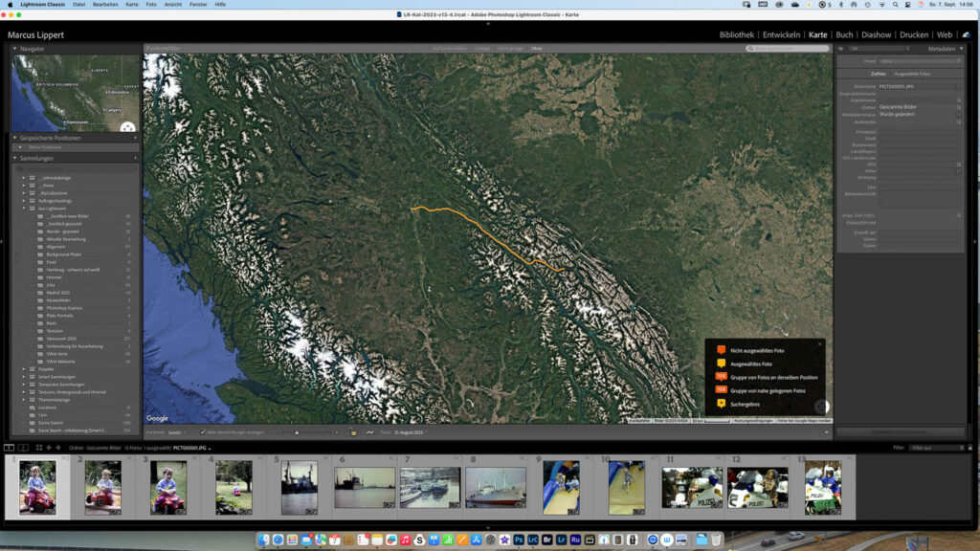The width and height of the screenshot is (980, 551).
Task: Click the orange GPS track on map
Action: pos(487,233)
